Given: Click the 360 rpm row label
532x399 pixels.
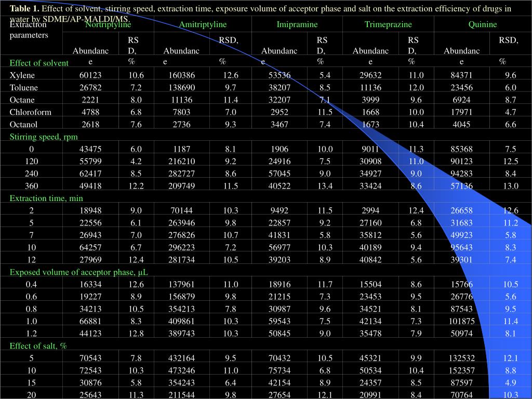Looking at the screenshot, I should pyautogui.click(x=31, y=186).
